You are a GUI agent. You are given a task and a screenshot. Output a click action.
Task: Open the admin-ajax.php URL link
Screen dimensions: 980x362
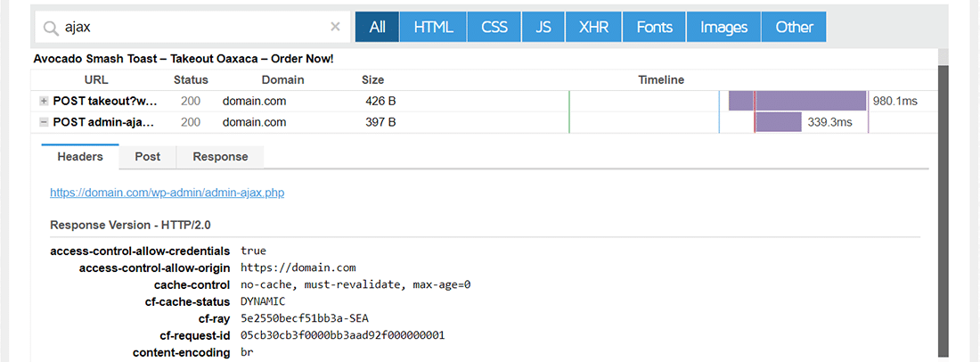pos(167,192)
